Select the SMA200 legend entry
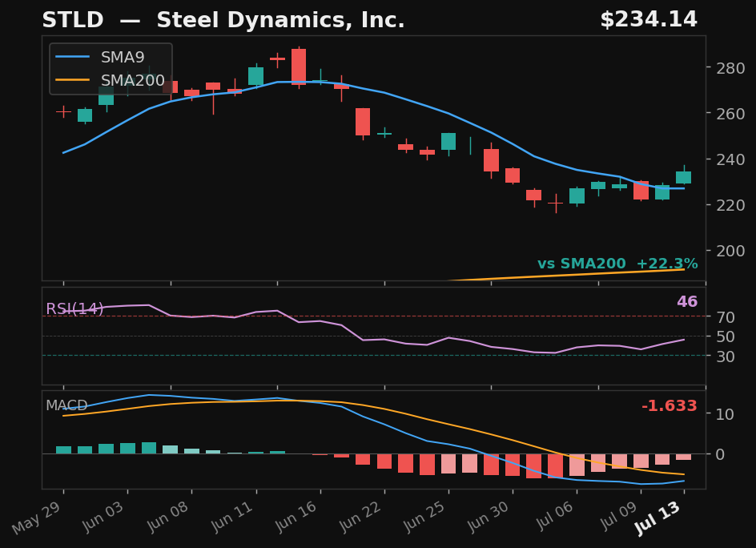The image size is (756, 548). tap(111, 80)
